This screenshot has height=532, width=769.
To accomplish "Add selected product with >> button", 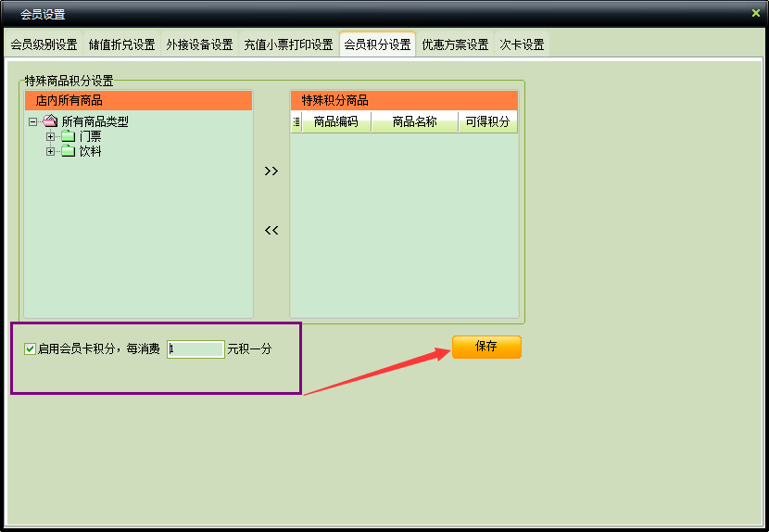I will click(x=271, y=171).
